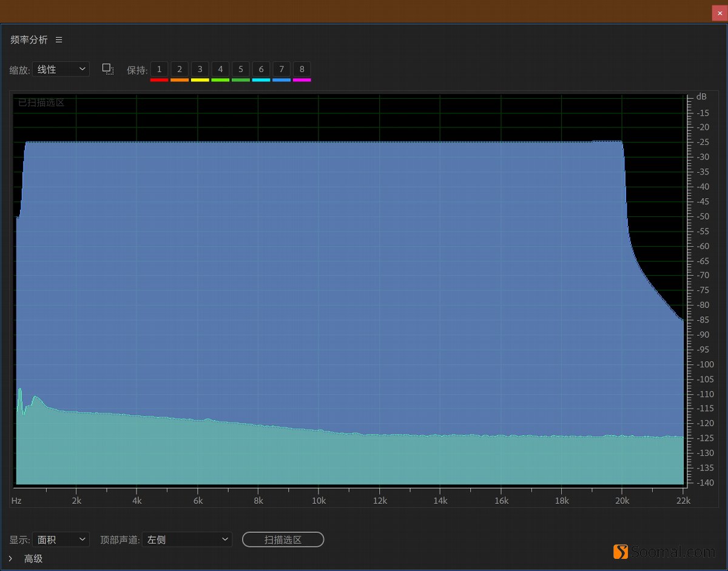Click hold snapshot button 3
728x571 pixels.
point(200,69)
